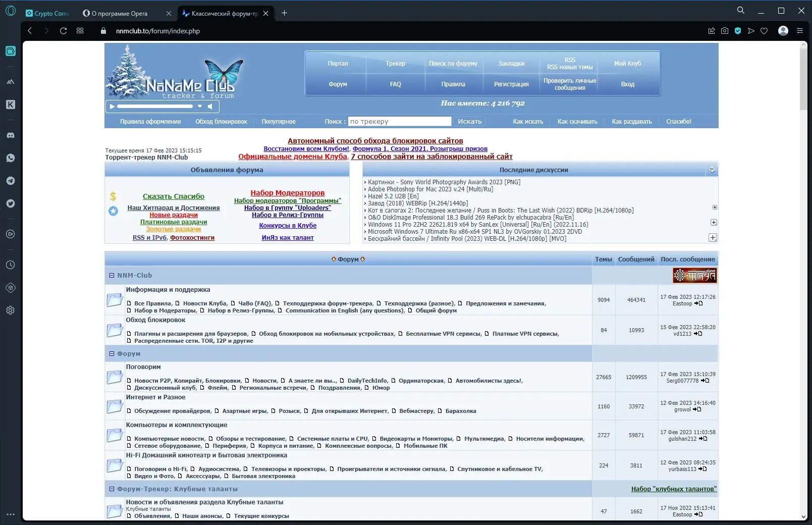The image size is (812, 525).
Task: Open Автономный способ обхода блокировок сайтов link
Action: 375,141
